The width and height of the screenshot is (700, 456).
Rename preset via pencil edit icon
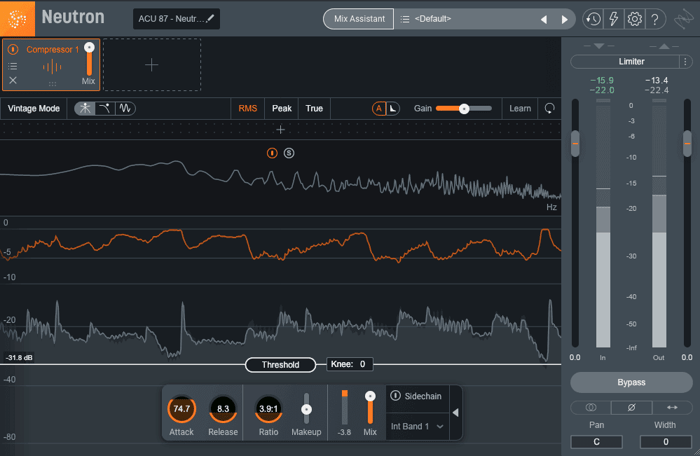[x=210, y=18]
